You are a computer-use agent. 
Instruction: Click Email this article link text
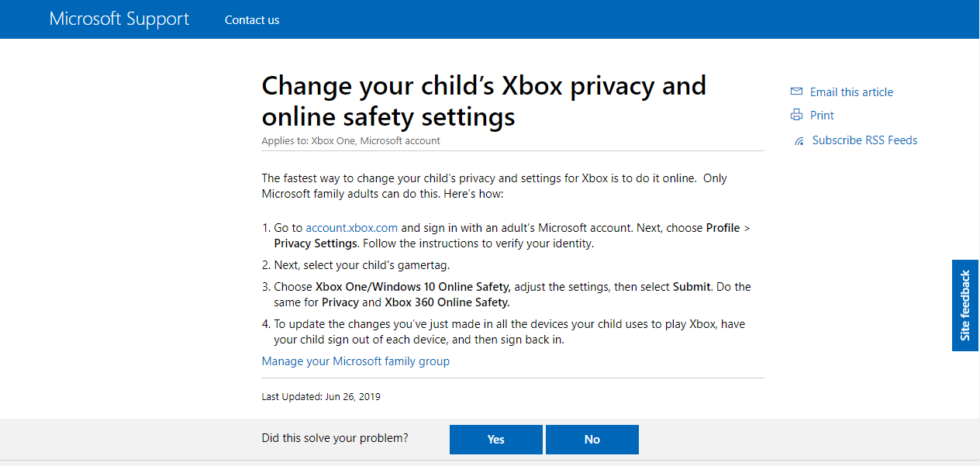tap(851, 92)
